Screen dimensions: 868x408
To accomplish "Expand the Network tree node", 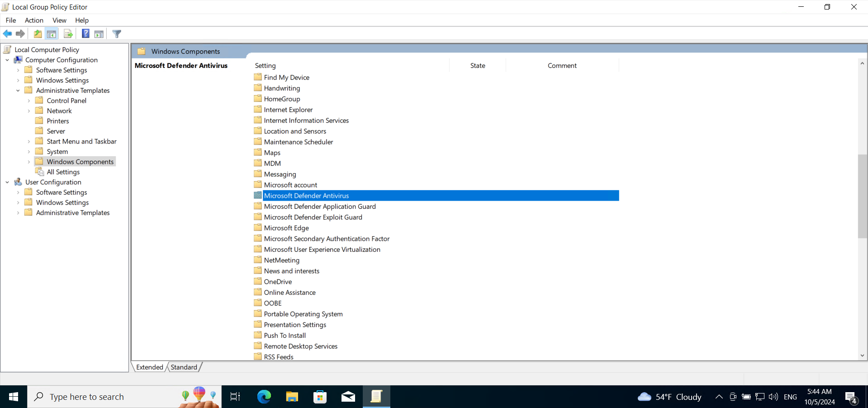I will click(x=29, y=111).
